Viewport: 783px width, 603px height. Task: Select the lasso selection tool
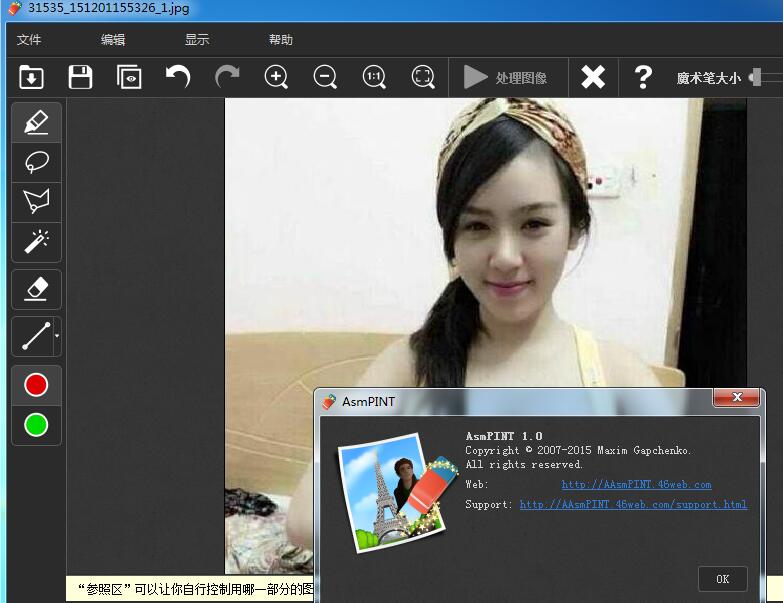click(x=36, y=162)
